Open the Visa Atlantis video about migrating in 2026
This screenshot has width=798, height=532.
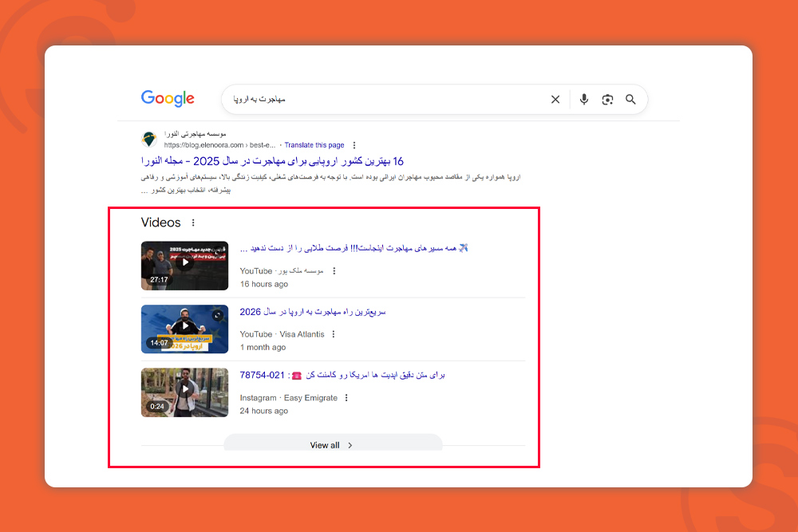tap(311, 312)
